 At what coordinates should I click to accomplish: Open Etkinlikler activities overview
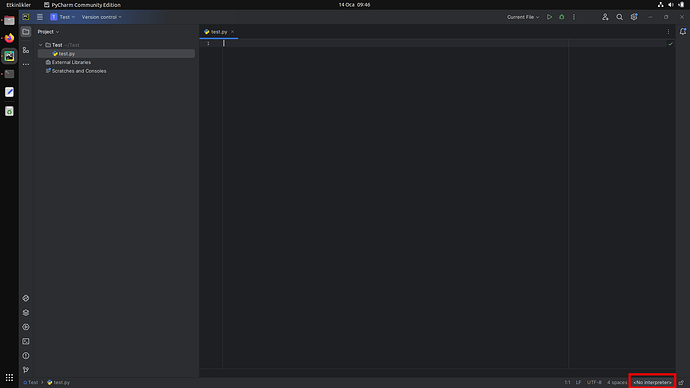(18, 5)
